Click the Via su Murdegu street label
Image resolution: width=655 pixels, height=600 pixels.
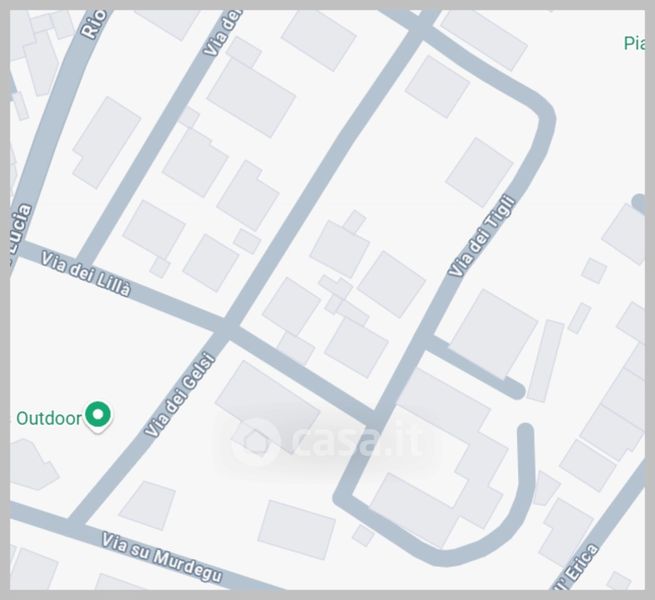pos(162,557)
